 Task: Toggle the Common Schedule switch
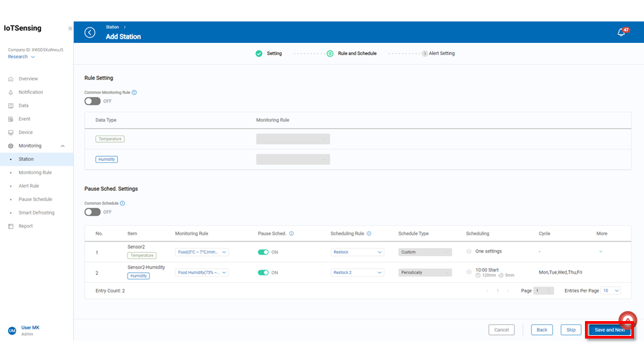click(93, 212)
